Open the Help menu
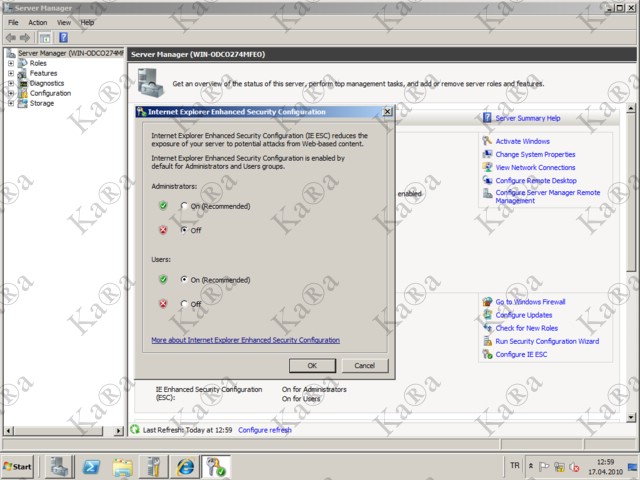 tap(87, 22)
